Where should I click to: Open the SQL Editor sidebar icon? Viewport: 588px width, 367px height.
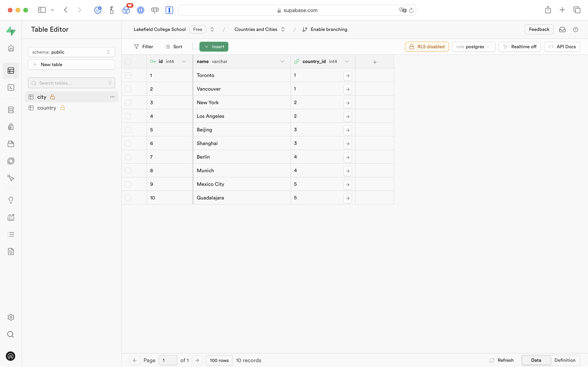11,88
